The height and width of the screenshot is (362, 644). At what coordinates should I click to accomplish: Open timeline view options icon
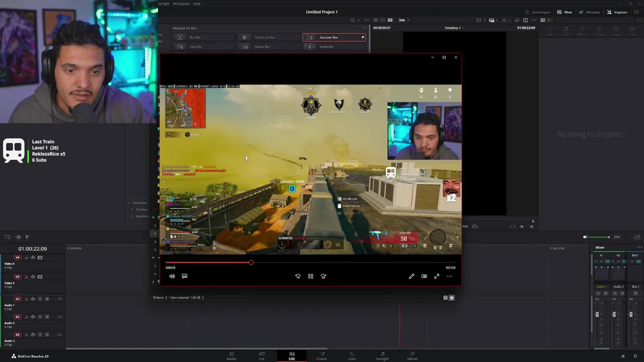click(x=8, y=237)
